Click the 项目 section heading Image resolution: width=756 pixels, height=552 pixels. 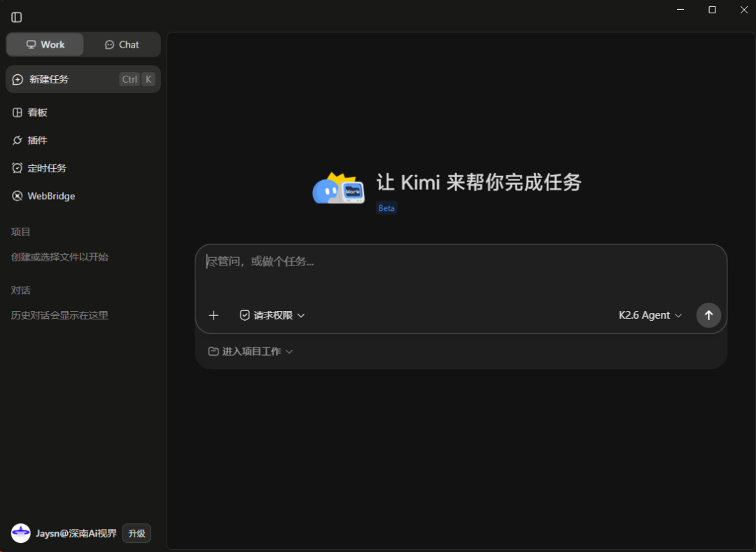point(20,232)
